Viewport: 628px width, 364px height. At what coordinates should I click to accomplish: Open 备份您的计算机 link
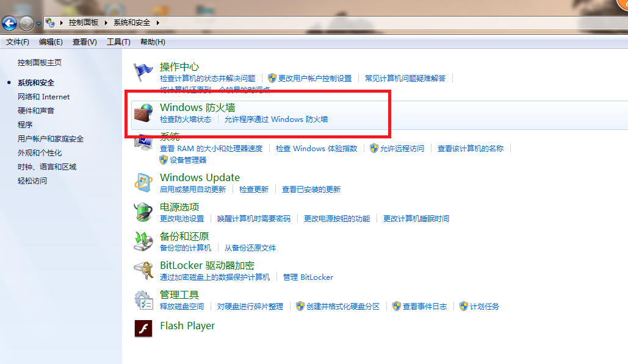[186, 248]
